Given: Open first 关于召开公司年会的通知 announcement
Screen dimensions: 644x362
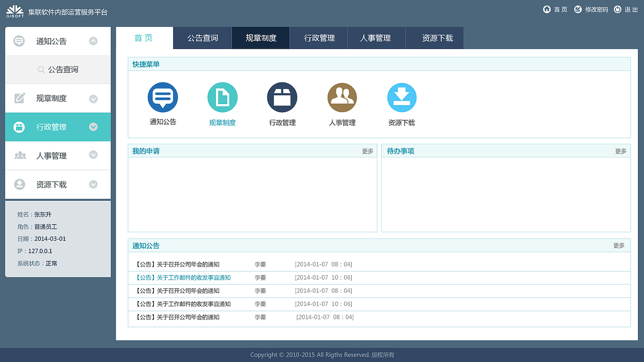Looking at the screenshot, I should [x=177, y=264].
